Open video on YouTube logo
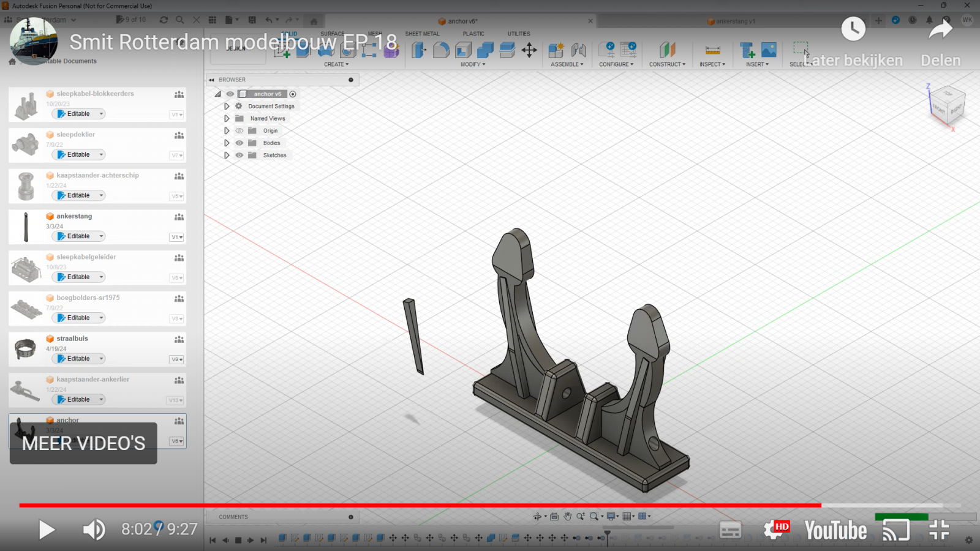980x551 pixels. point(835,530)
